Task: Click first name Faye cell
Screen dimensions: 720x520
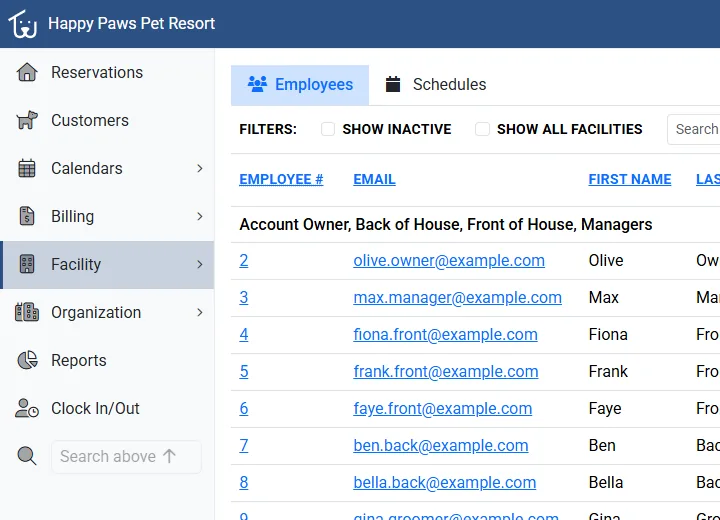Action: pyautogui.click(x=605, y=408)
